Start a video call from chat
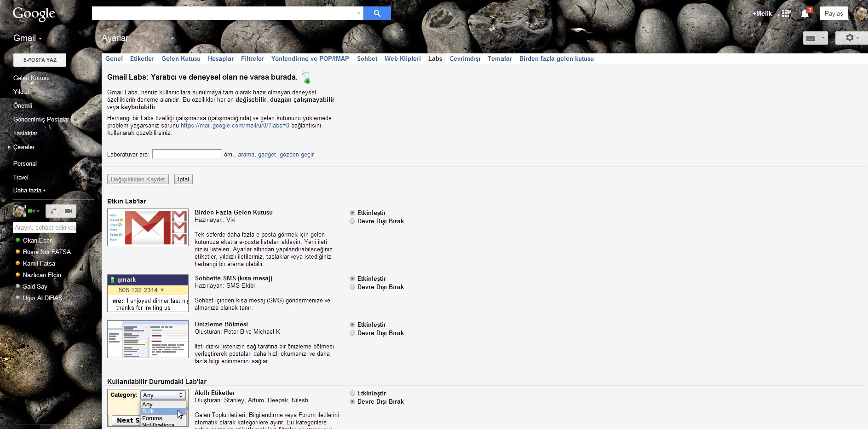This screenshot has width=868, height=429. 69,211
